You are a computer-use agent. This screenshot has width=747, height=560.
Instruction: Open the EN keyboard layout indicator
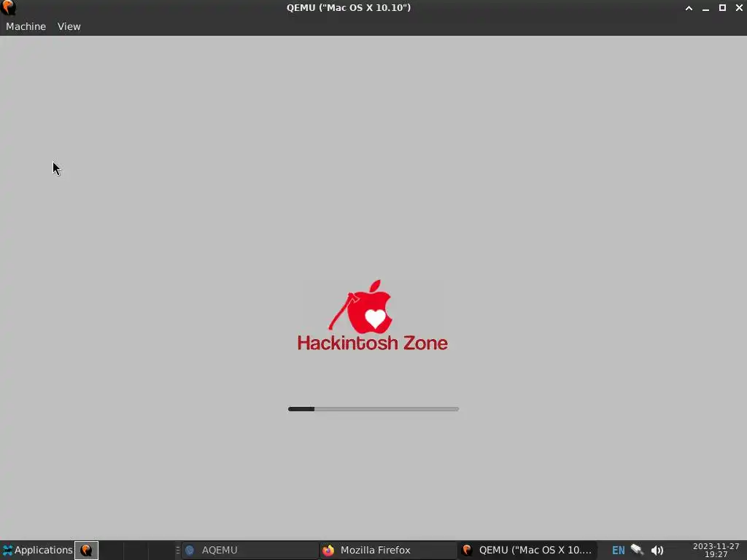[x=618, y=551]
